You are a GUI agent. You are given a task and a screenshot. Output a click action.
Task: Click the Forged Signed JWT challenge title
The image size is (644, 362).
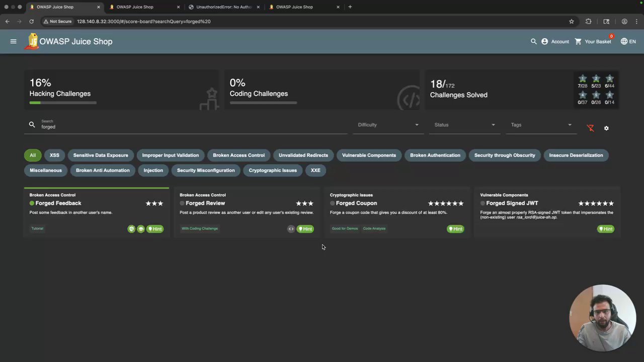pyautogui.click(x=512, y=203)
